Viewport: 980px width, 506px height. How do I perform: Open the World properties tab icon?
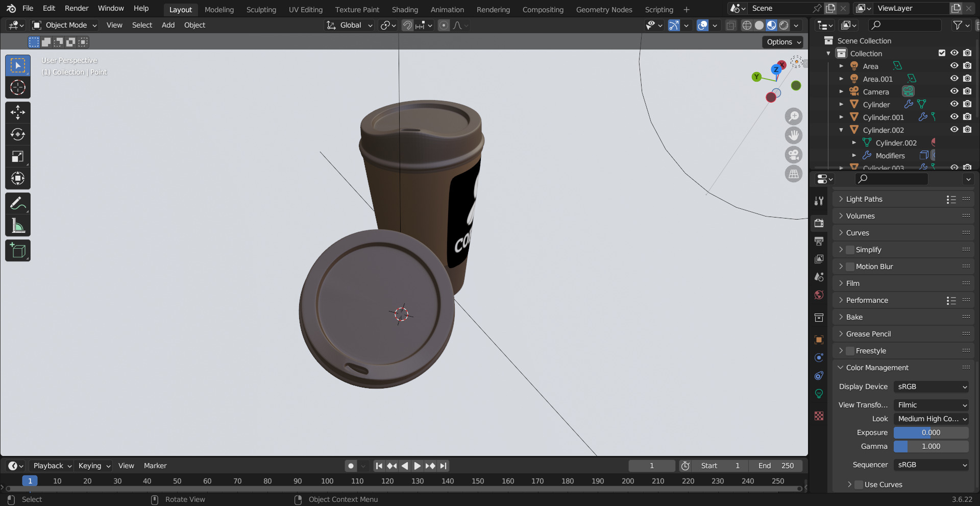[x=819, y=295]
